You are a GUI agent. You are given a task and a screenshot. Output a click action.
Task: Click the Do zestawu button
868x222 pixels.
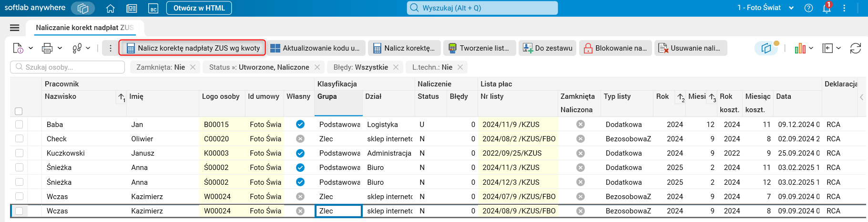[548, 48]
